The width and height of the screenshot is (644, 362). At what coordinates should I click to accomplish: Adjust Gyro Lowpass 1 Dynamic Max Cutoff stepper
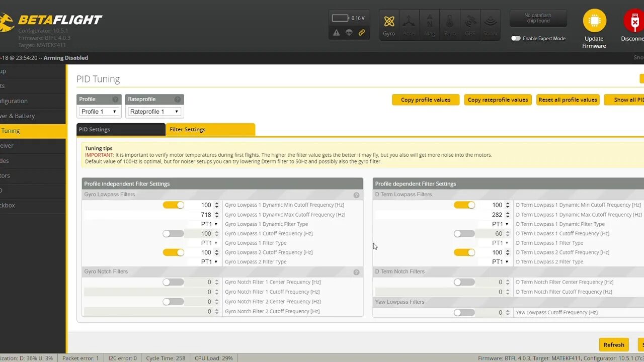click(x=217, y=215)
